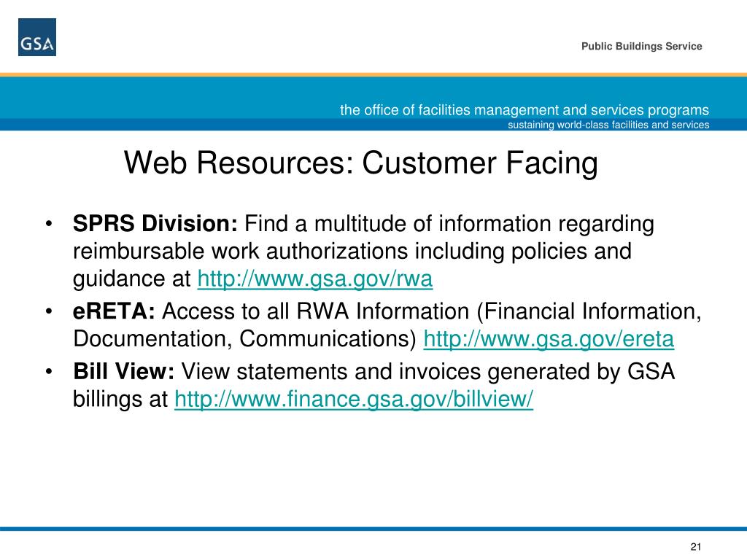The image size is (747, 560).
Task: Click the GSA logo icon
Action: [x=37, y=37]
